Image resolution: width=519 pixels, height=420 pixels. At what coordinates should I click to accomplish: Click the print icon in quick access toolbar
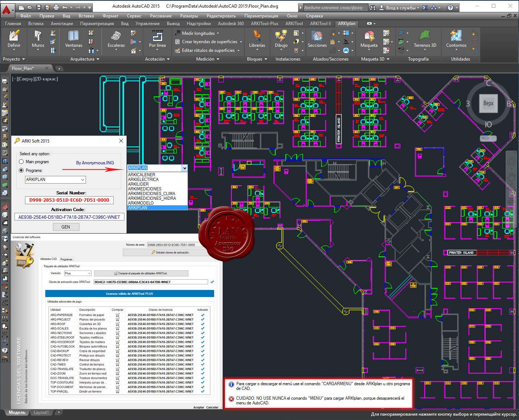[x=56, y=7]
